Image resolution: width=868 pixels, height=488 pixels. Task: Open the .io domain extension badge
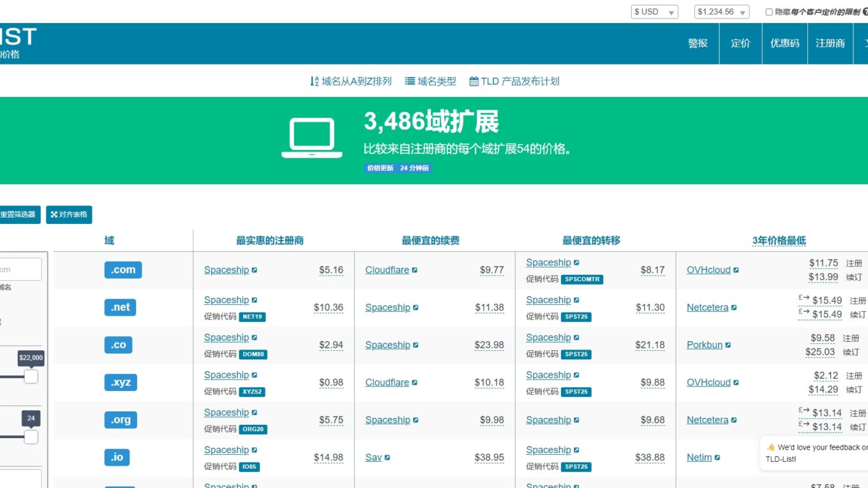pyautogui.click(x=117, y=457)
